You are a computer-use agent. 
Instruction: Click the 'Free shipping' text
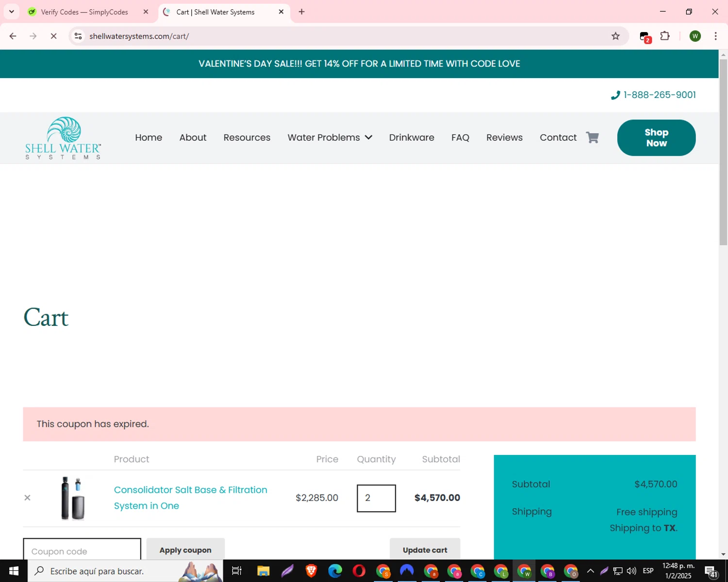(646, 512)
